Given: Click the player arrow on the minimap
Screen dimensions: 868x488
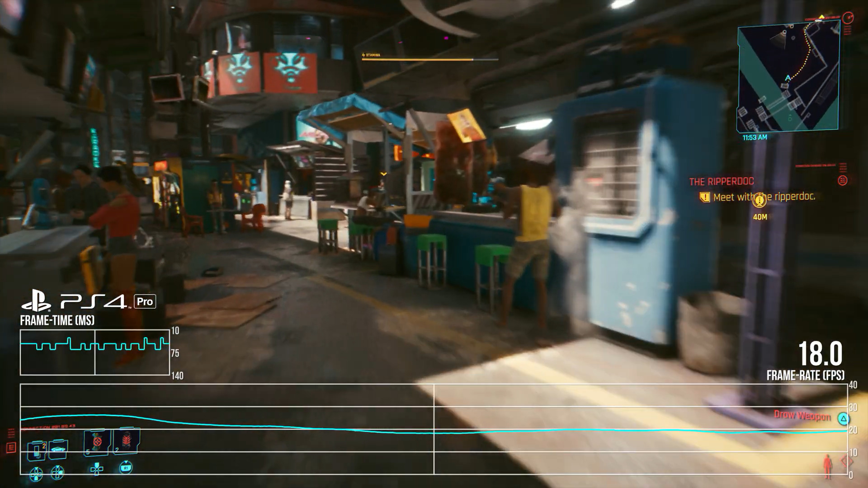Looking at the screenshot, I should tap(788, 78).
